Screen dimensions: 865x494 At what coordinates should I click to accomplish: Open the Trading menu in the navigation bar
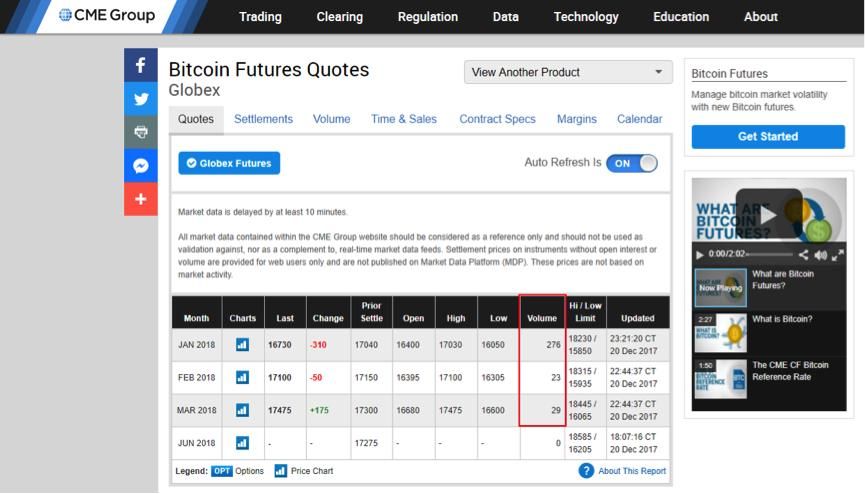pyautogui.click(x=260, y=17)
